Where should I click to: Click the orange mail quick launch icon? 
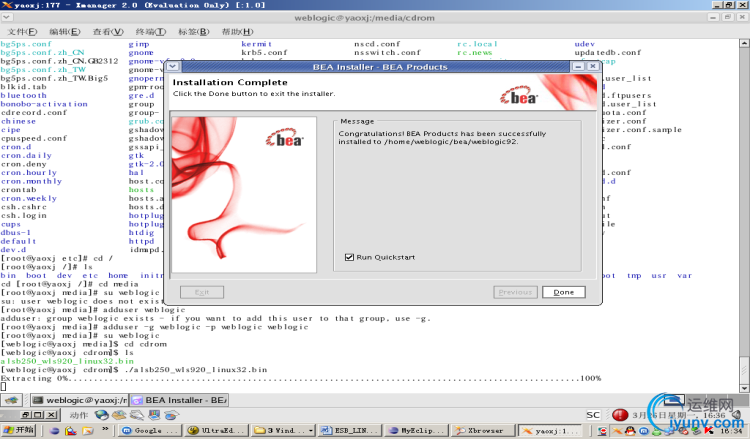[88, 430]
